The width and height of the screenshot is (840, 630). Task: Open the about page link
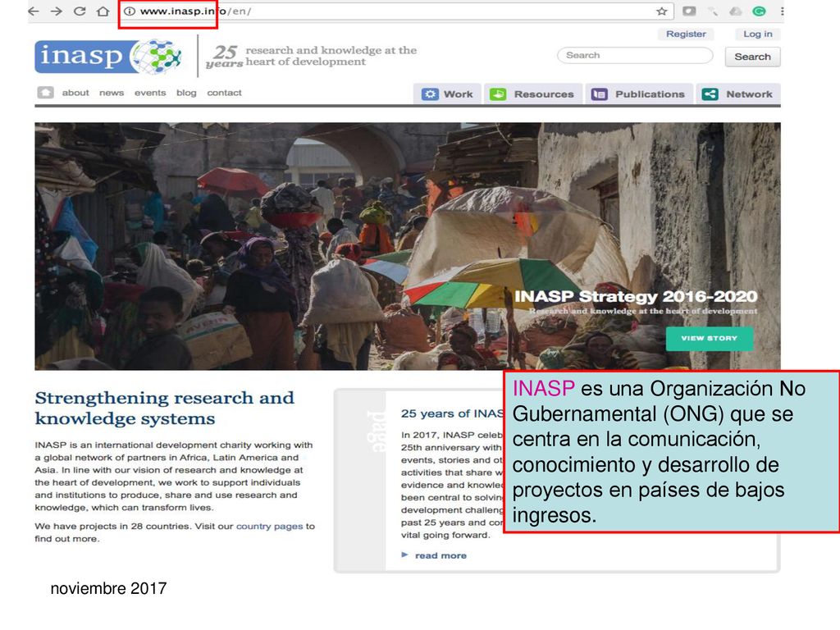(x=75, y=93)
